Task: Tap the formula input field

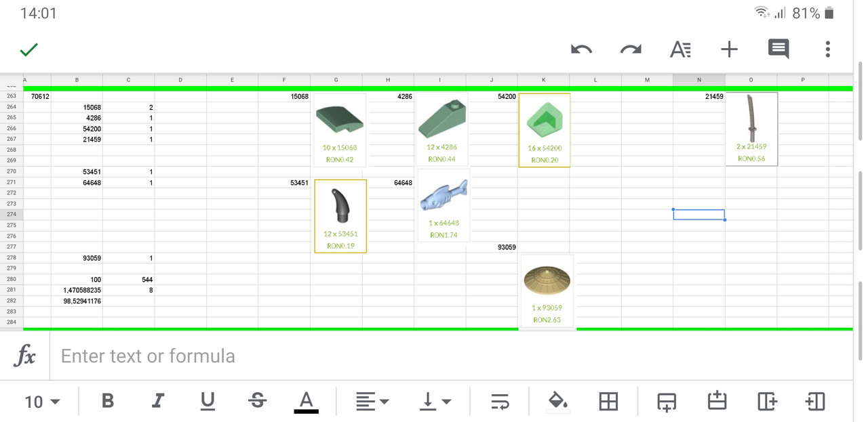Action: point(451,356)
